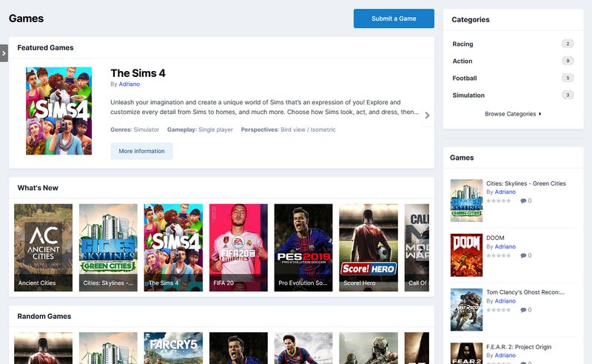Open F.E.A.R. 2: Project Origin title
The image size is (592, 364).
(519, 347)
